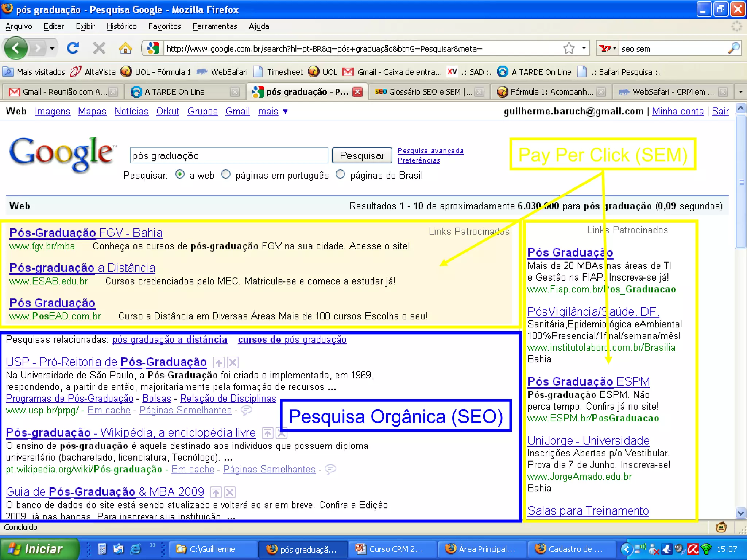This screenshot has width=747, height=560.
Task: Launch Internet Explorer from quick launch
Action: click(136, 549)
